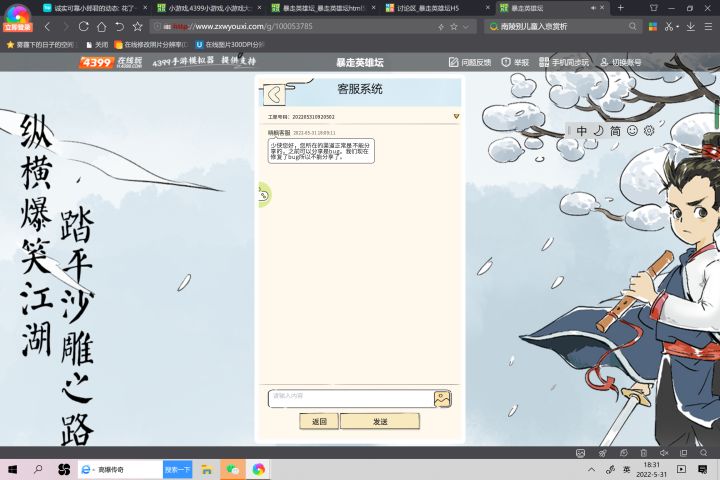This screenshot has height=480, width=720.
Task: Click the search magnifier icon
Action: pos(633,27)
